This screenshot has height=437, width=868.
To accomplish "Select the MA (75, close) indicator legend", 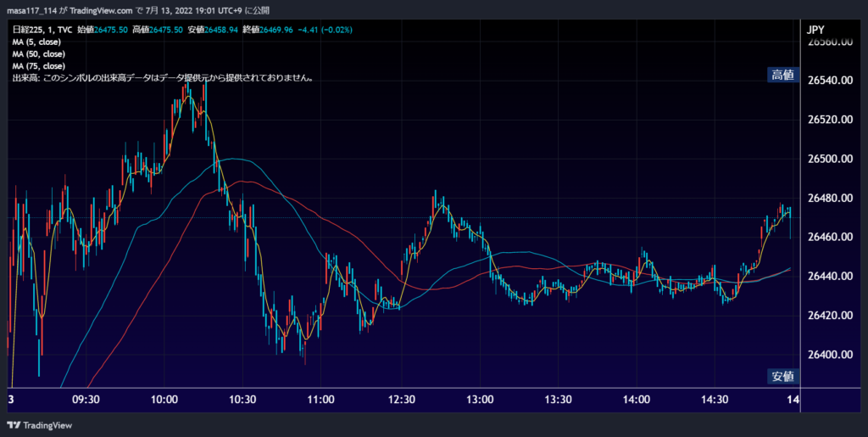I will click(x=39, y=66).
